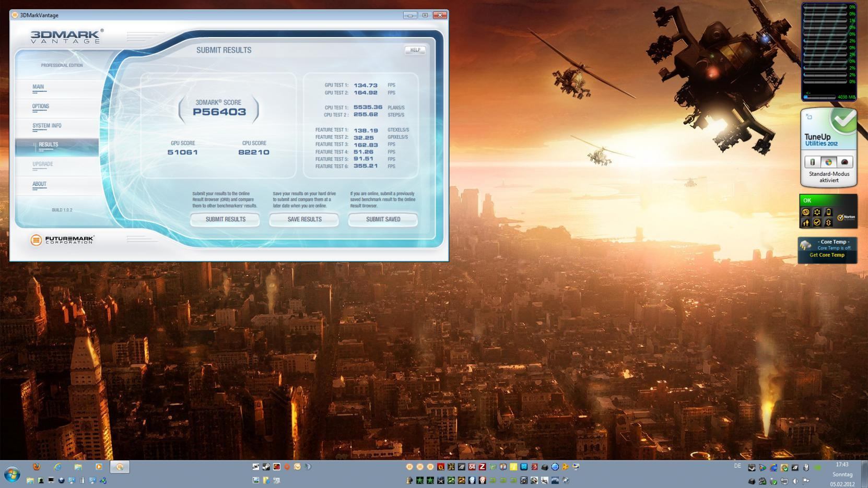Launch Firefox from the taskbar
The height and width of the screenshot is (488, 868).
[37, 467]
